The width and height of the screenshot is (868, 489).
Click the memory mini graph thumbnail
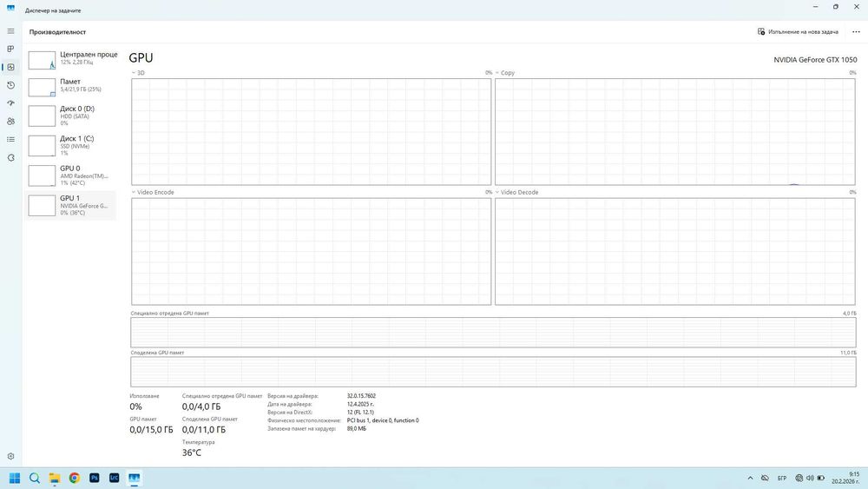coord(42,88)
